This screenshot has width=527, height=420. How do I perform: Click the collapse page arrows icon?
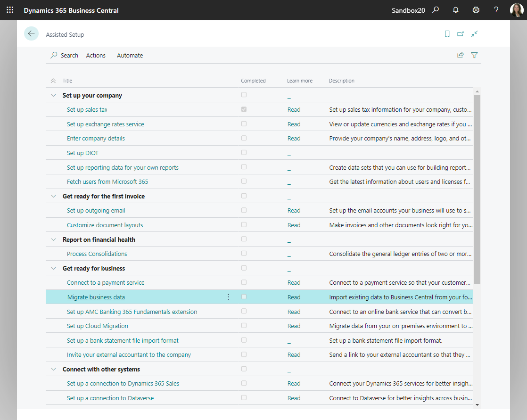tap(474, 34)
